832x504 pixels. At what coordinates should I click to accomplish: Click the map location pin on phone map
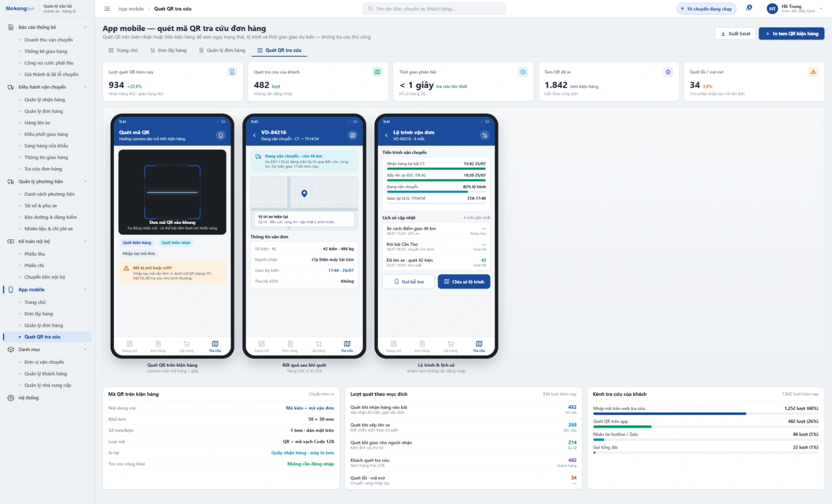click(x=304, y=194)
